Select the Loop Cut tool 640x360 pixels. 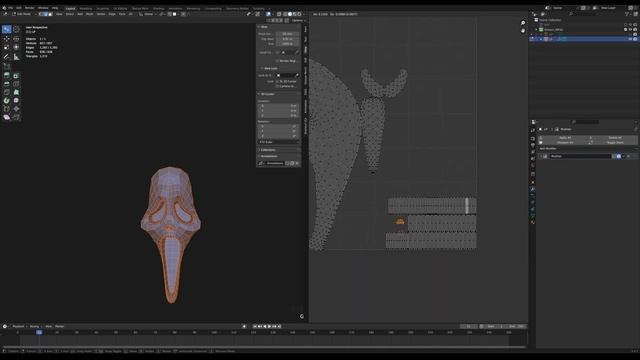pyautogui.click(x=16, y=84)
